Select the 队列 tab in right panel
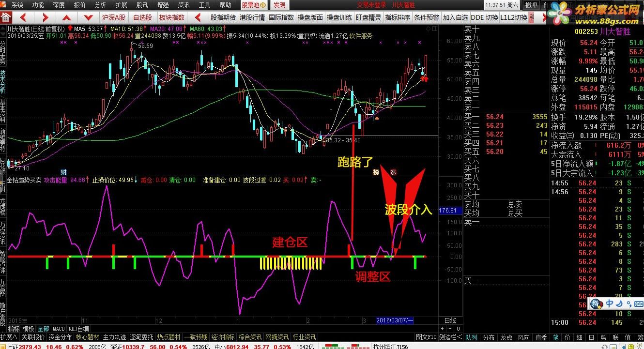The height and width of the screenshot is (349, 644). 471,337
